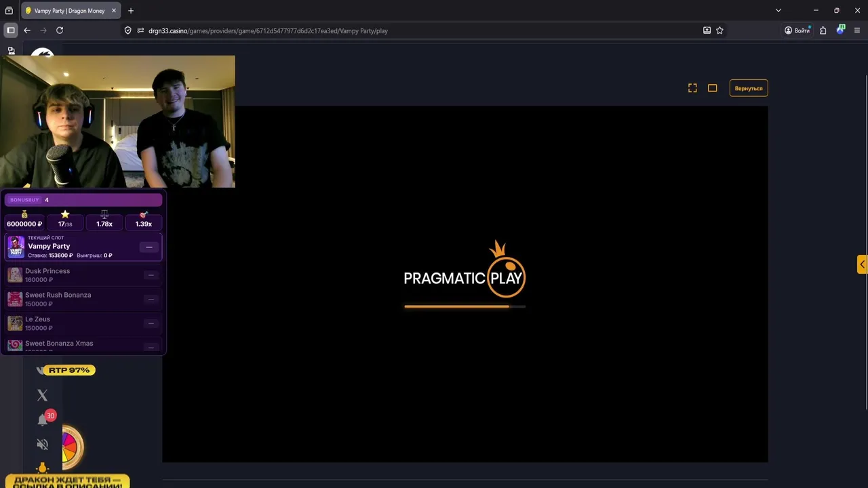Open the X social link in sidebar
The width and height of the screenshot is (868, 488).
(42, 395)
